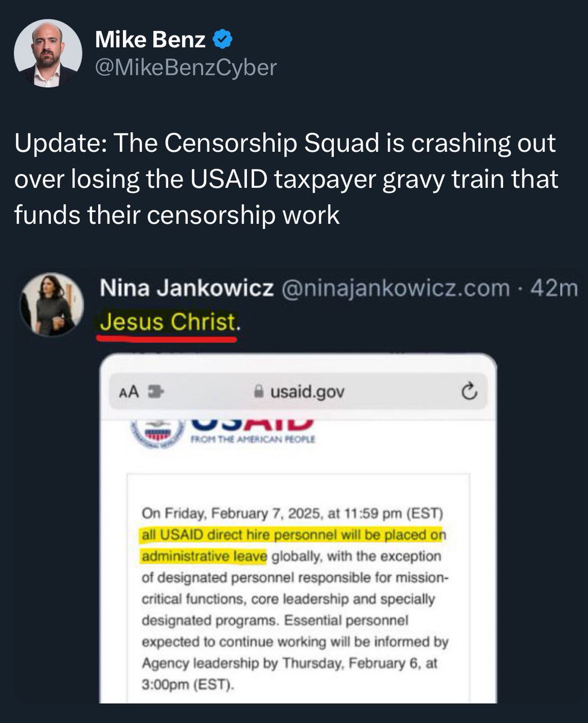Viewport: 588px width, 723px height.
Task: Click the reader extension icon beside AA
Action: tap(157, 392)
